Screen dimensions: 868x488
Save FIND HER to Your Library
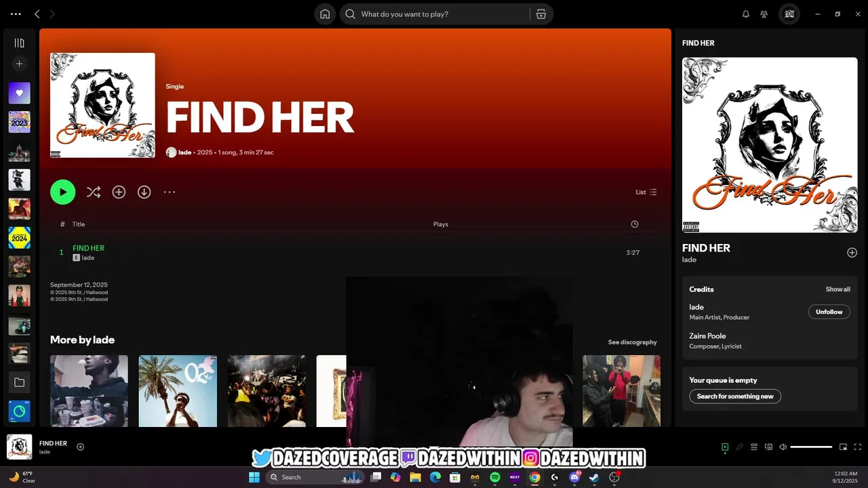click(119, 192)
